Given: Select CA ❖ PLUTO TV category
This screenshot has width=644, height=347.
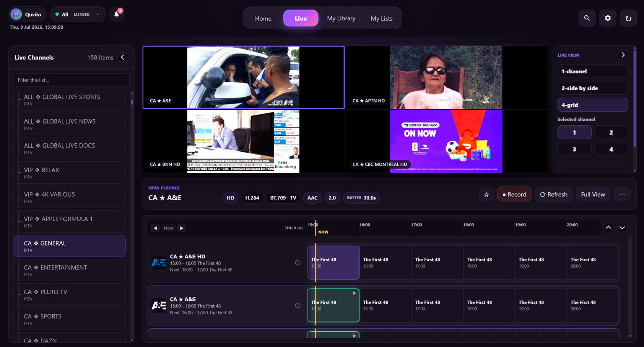Looking at the screenshot, I should coord(69,295).
